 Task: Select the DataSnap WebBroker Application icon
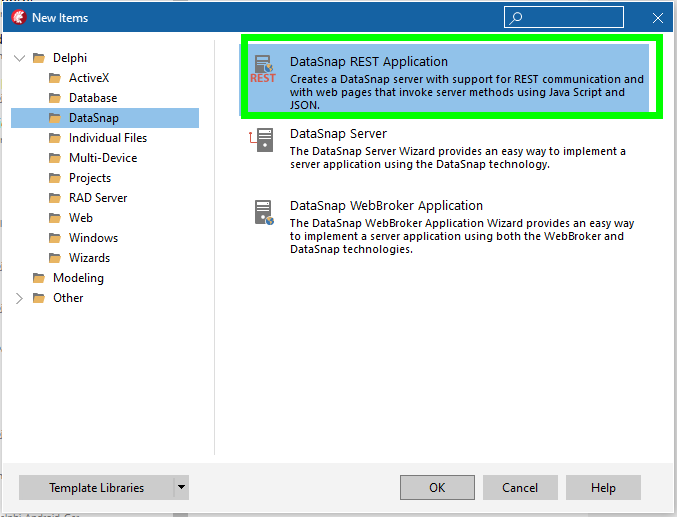point(264,212)
